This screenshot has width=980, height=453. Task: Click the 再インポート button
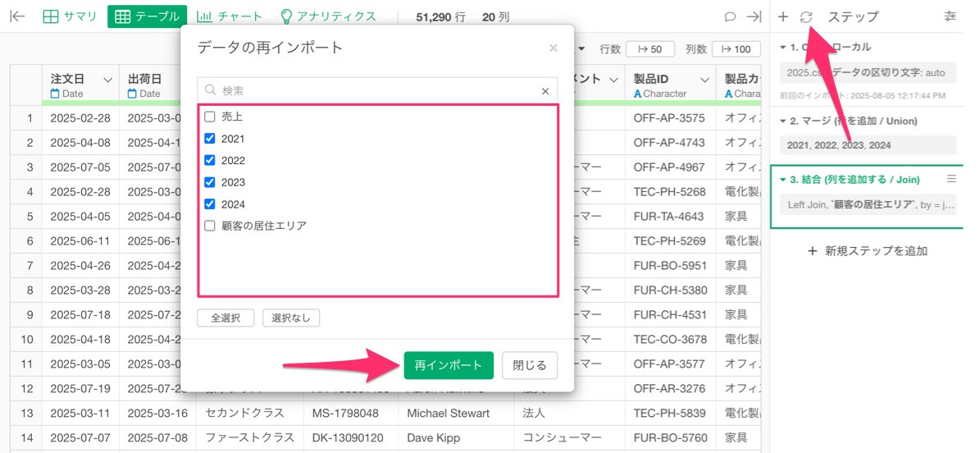tap(448, 365)
